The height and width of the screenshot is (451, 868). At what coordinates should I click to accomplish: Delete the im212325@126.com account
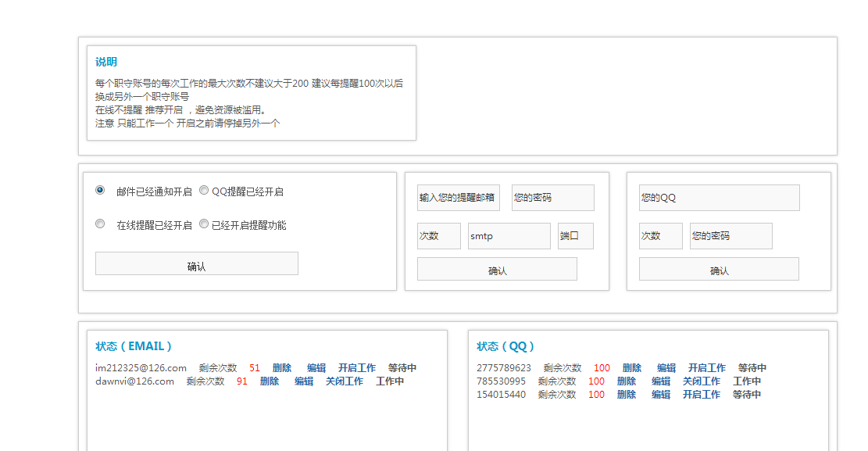tap(281, 367)
